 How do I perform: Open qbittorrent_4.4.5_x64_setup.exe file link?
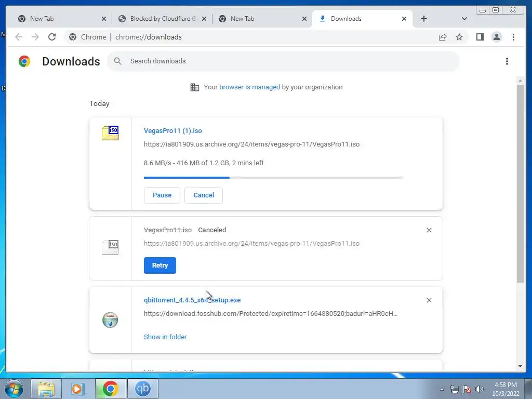[192, 300]
